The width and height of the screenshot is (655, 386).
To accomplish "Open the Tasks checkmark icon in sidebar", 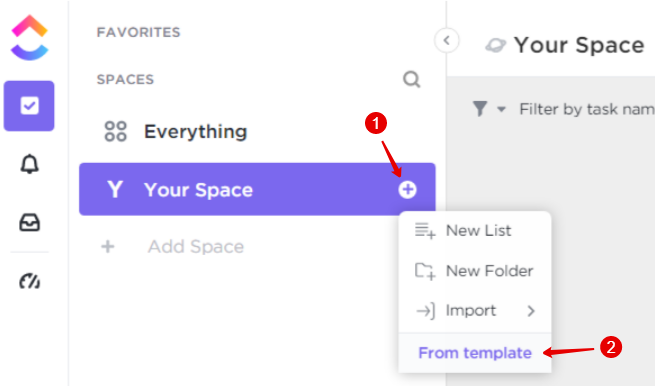I will 29,106.
